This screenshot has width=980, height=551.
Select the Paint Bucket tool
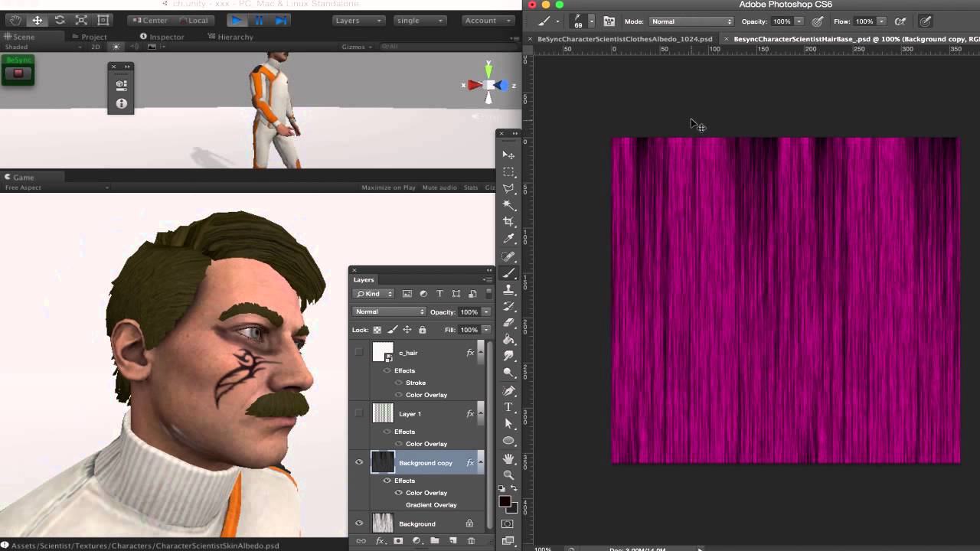point(508,340)
